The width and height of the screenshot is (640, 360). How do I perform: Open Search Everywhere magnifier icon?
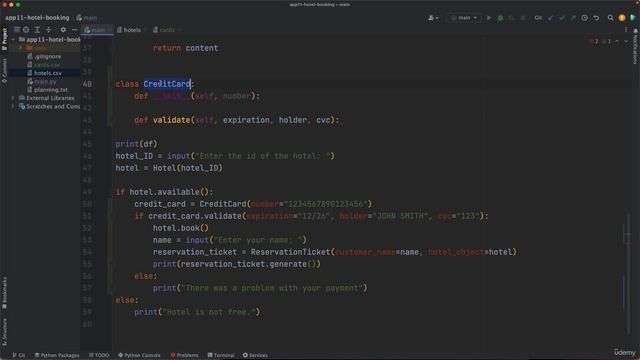point(610,18)
